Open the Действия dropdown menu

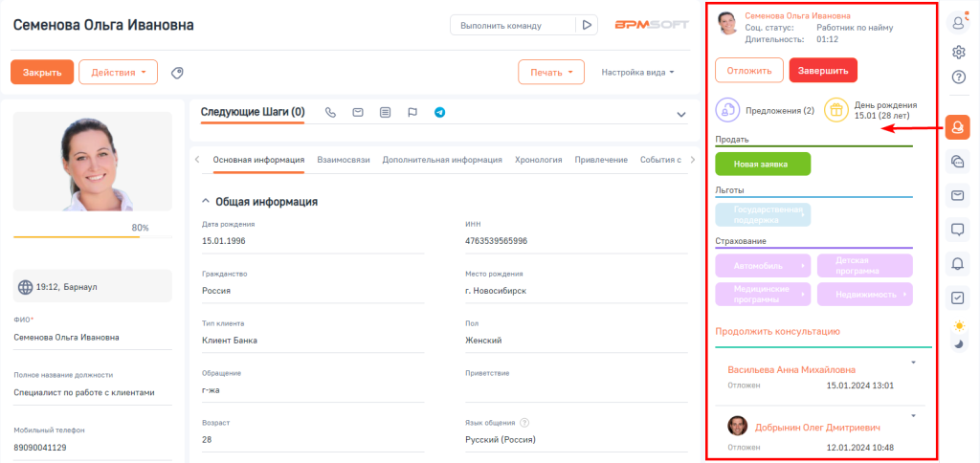point(119,72)
